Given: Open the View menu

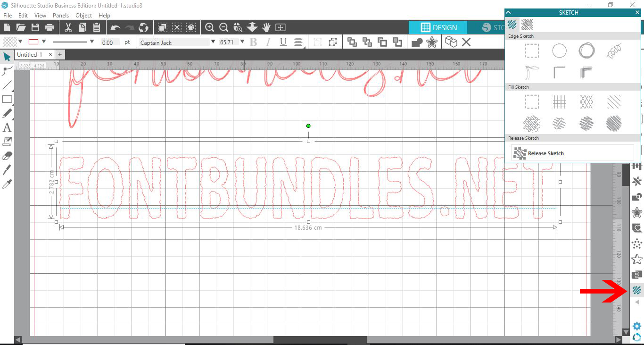Looking at the screenshot, I should pos(40,15).
